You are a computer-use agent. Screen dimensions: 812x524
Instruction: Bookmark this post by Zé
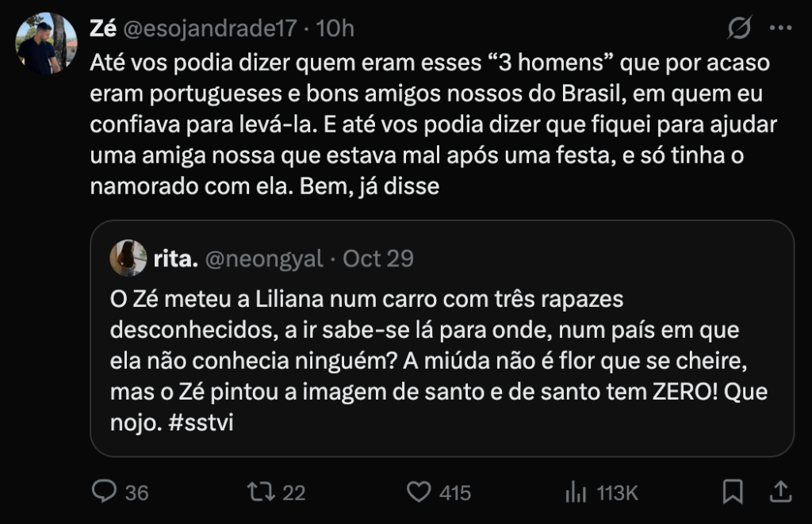pos(733,492)
